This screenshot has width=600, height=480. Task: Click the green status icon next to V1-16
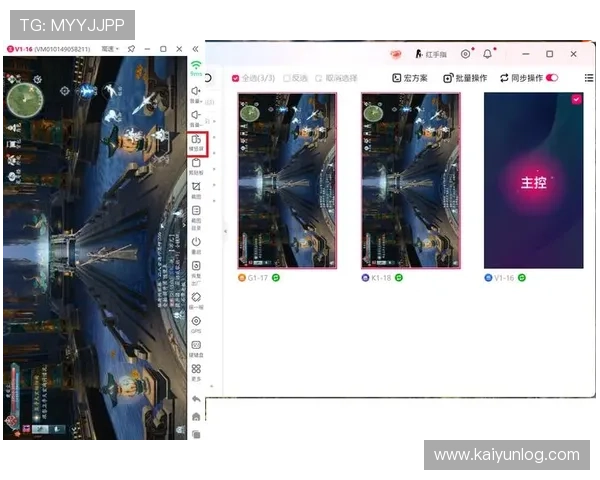coord(522,278)
